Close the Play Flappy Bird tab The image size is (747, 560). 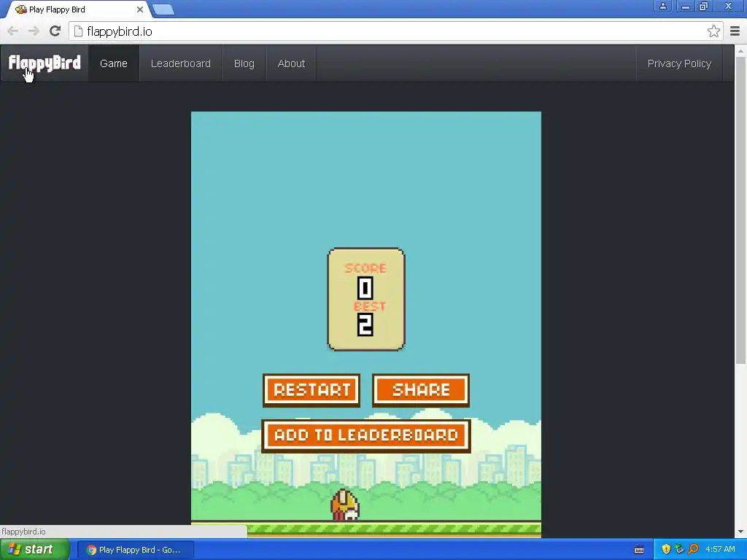139,9
